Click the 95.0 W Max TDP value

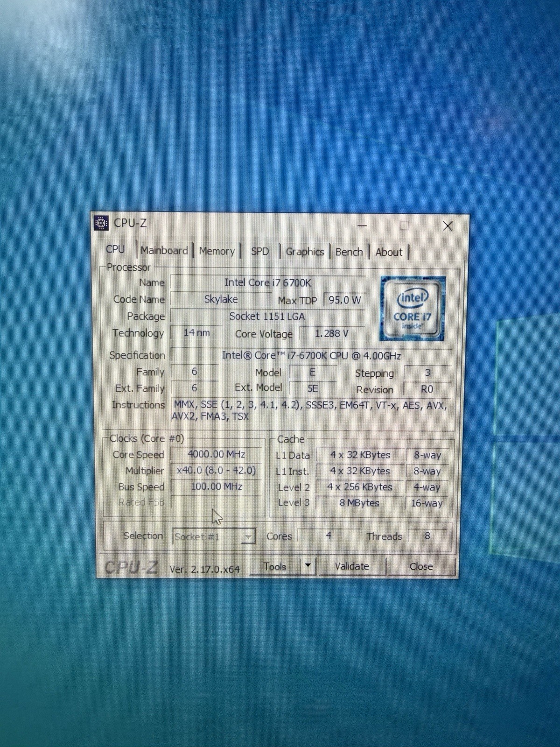pos(344,300)
